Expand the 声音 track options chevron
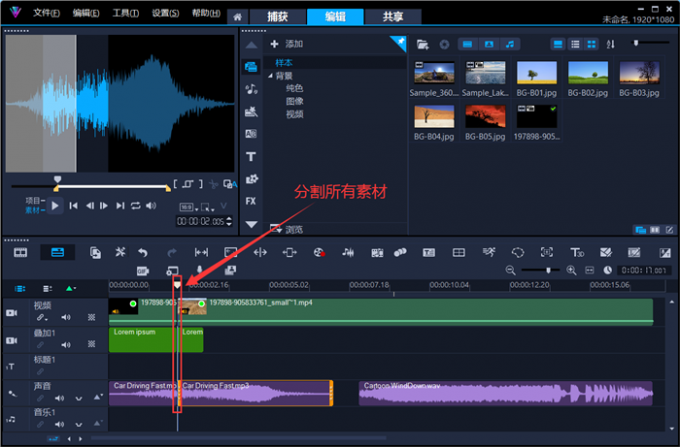This screenshot has width=680, height=447. point(79,398)
